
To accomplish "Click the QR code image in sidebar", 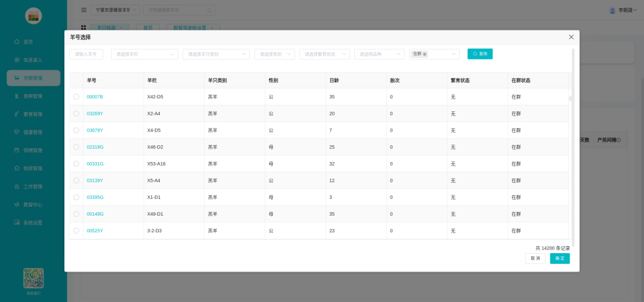I will pos(33,278).
